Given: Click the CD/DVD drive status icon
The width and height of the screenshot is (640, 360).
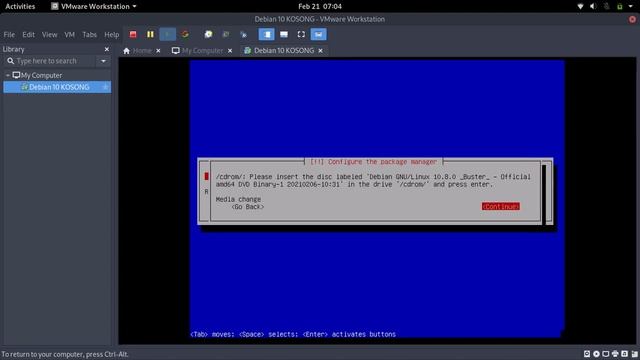Looking at the screenshot, I should pyautogui.click(x=596, y=354).
